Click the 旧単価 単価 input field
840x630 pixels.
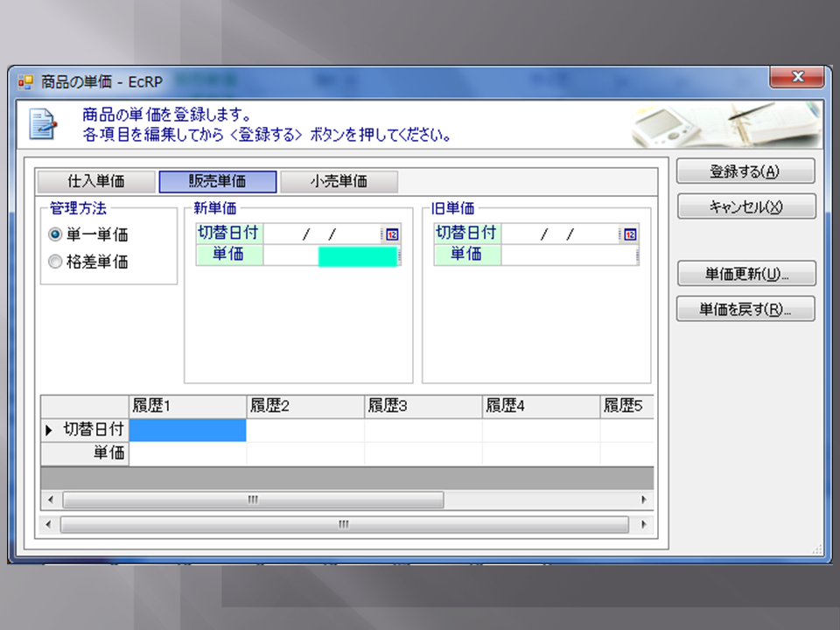pos(569,255)
